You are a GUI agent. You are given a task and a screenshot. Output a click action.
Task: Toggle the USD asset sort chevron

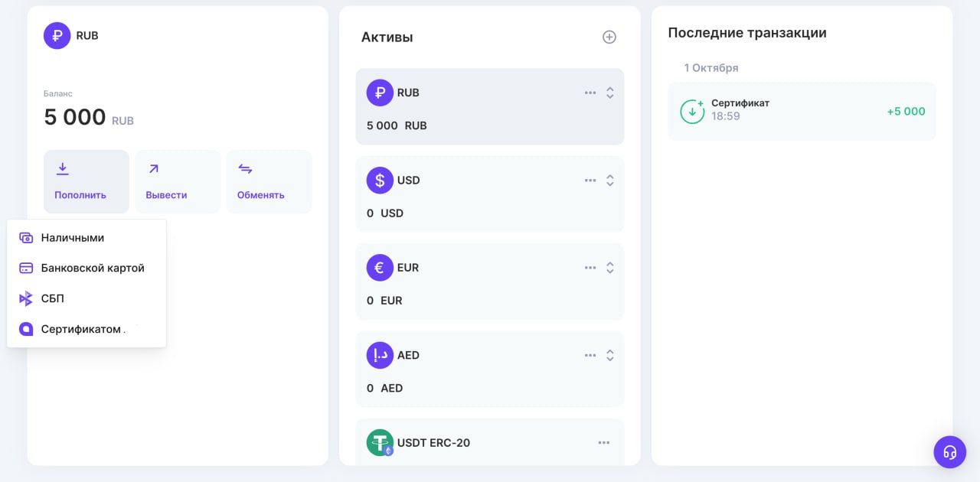[609, 180]
